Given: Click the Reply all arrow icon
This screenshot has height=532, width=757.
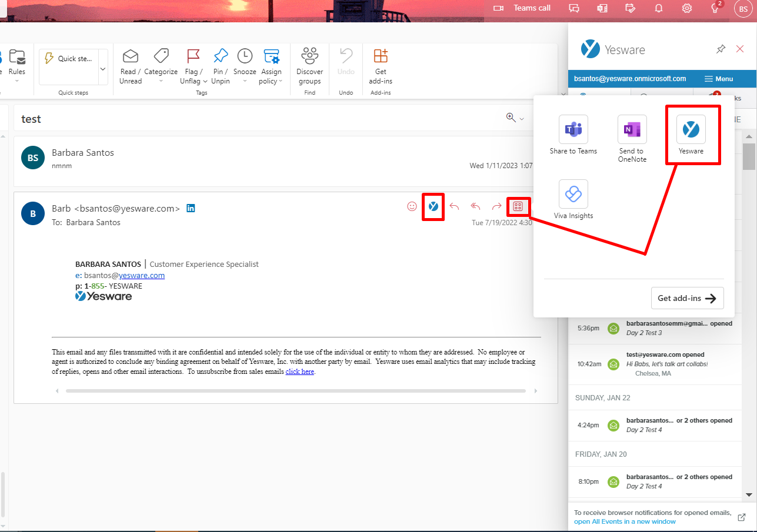Looking at the screenshot, I should [x=475, y=206].
